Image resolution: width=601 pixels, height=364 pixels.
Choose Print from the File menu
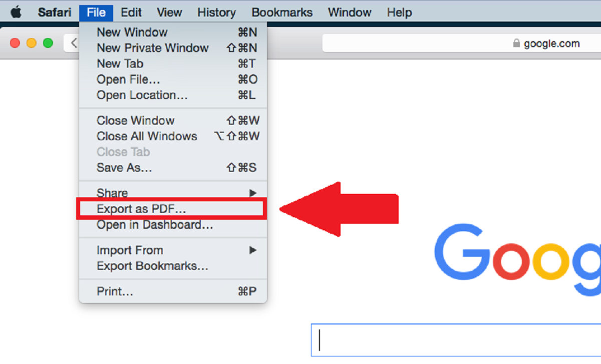(115, 291)
